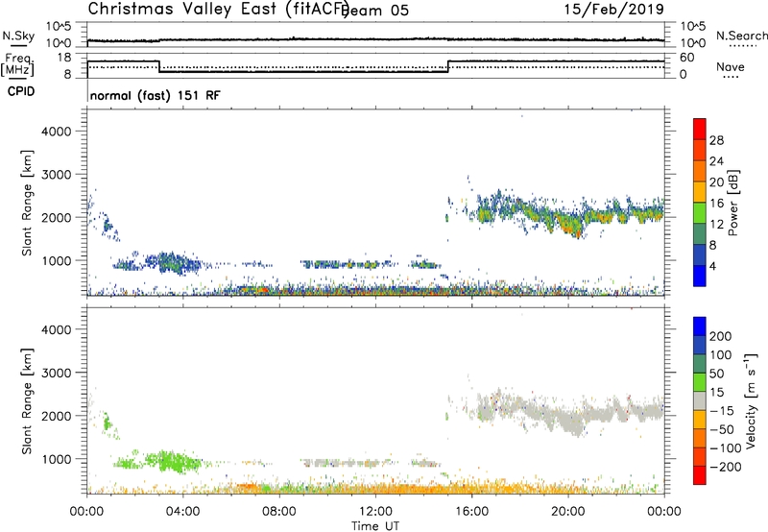Click the "4" label on Power colorbar
This screenshot has height=532, width=768.
[x=712, y=267]
